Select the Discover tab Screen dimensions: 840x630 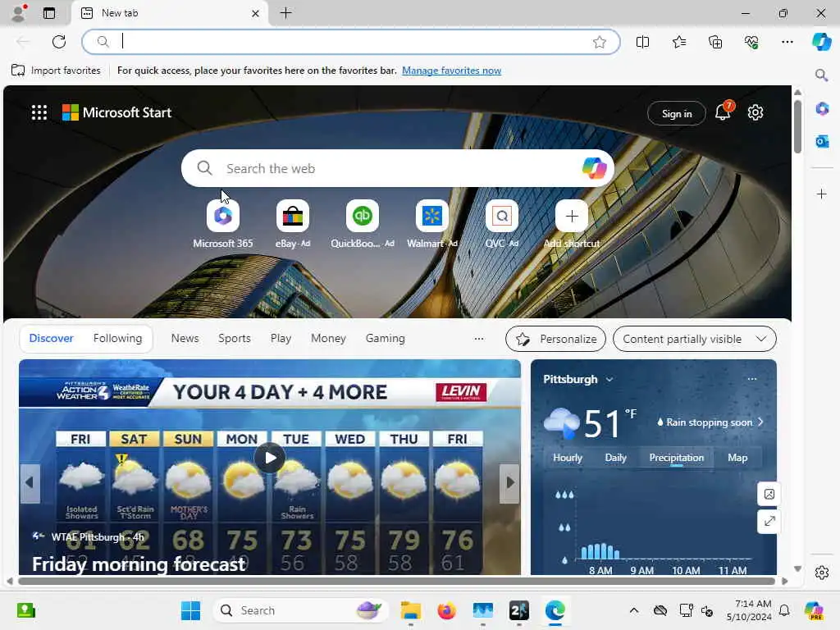51,338
